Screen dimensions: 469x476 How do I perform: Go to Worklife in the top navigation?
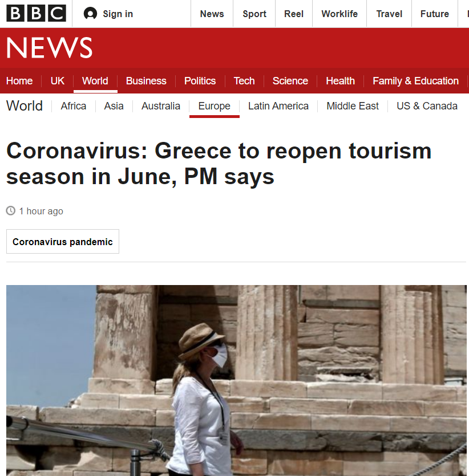click(x=339, y=14)
